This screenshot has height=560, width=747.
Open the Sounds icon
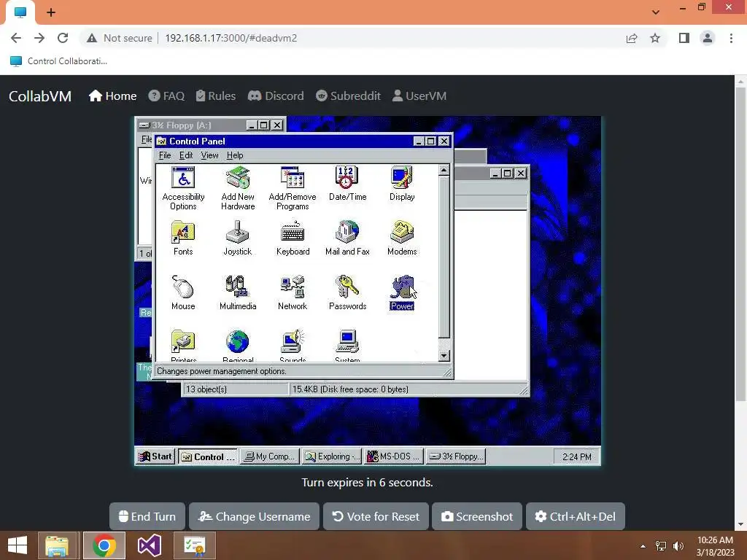point(293,346)
